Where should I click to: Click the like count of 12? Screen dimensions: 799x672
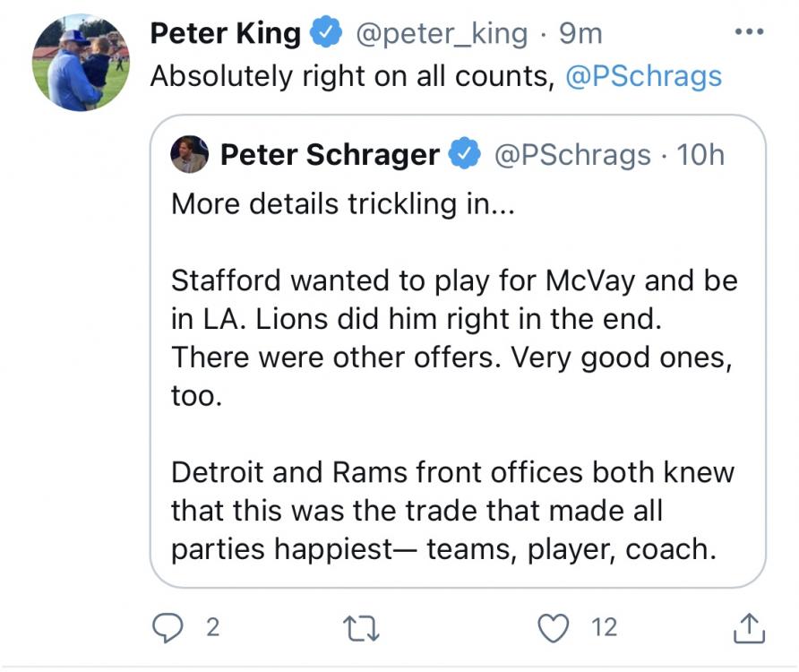[x=605, y=628]
